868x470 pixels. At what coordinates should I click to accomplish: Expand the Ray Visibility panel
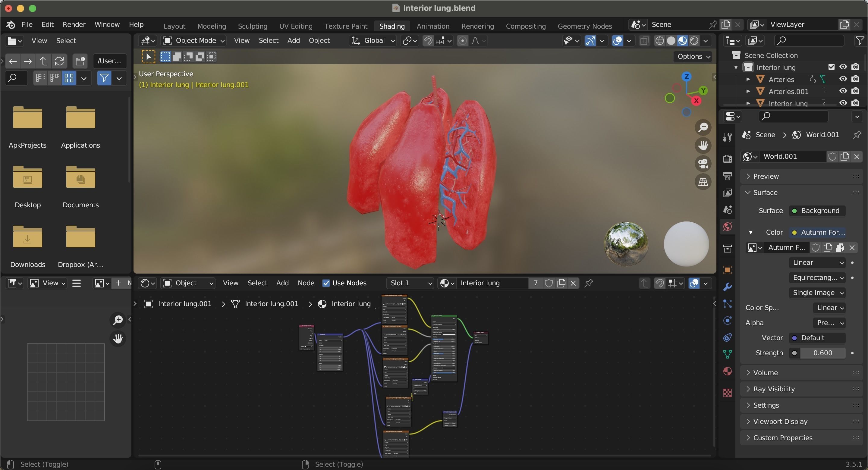pyautogui.click(x=774, y=389)
